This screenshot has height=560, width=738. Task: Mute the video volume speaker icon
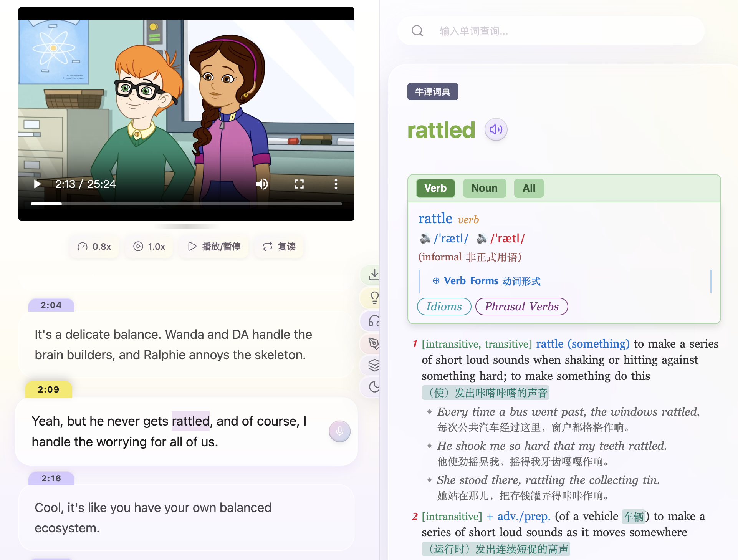click(x=262, y=184)
